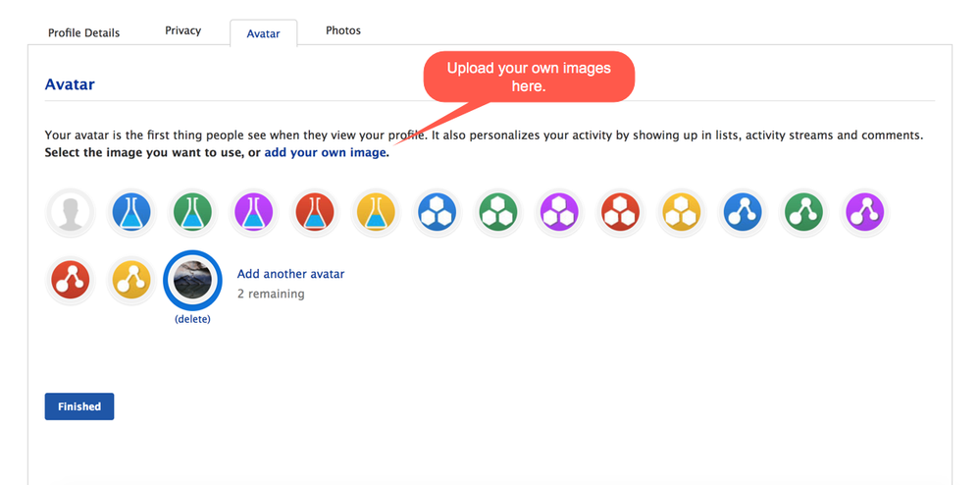Choose the green hexagons avatar
980x485 pixels.
[x=498, y=212]
